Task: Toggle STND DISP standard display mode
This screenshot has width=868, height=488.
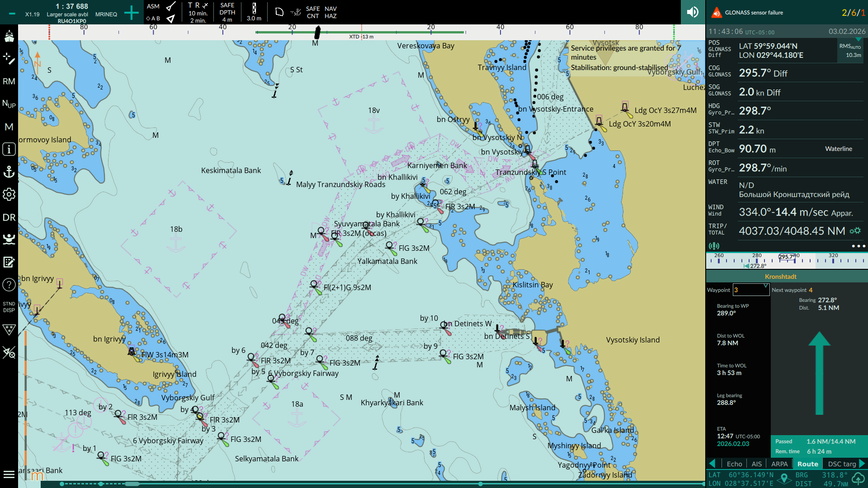Action: tap(9, 307)
